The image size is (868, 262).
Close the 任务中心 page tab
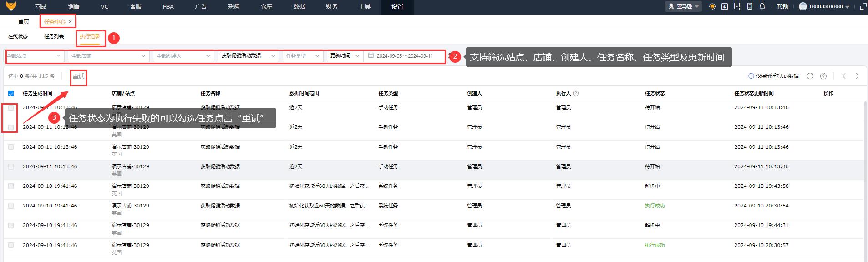pyautogui.click(x=70, y=22)
